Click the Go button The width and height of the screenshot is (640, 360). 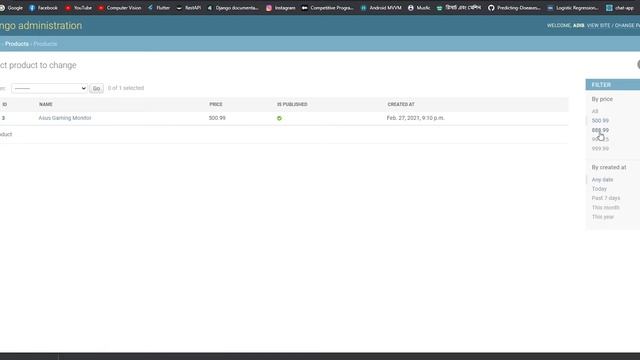[96, 88]
